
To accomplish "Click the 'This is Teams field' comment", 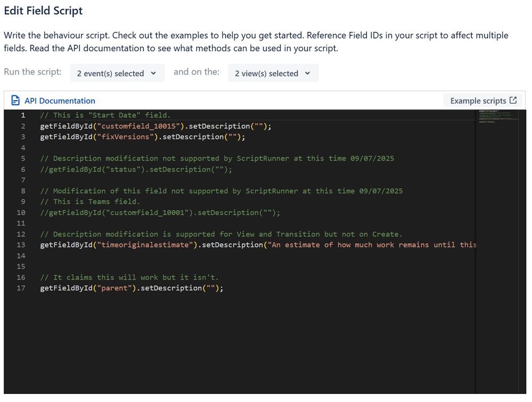I will tap(90, 202).
